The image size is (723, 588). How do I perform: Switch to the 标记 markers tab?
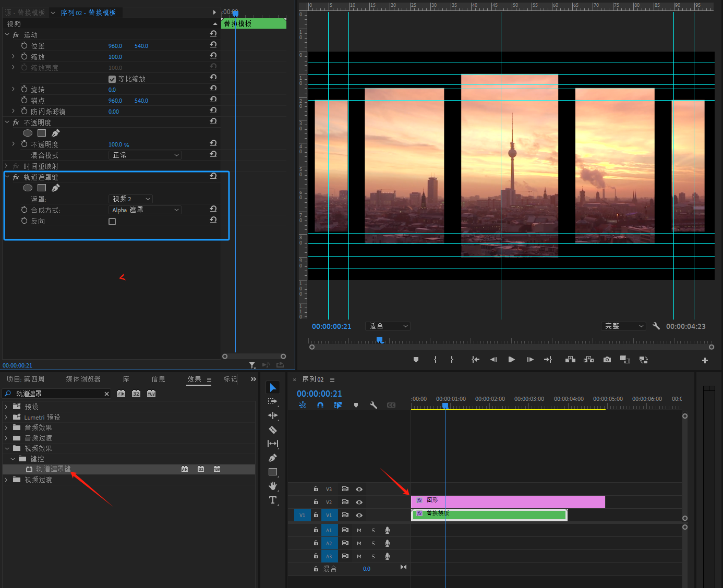pyautogui.click(x=230, y=379)
